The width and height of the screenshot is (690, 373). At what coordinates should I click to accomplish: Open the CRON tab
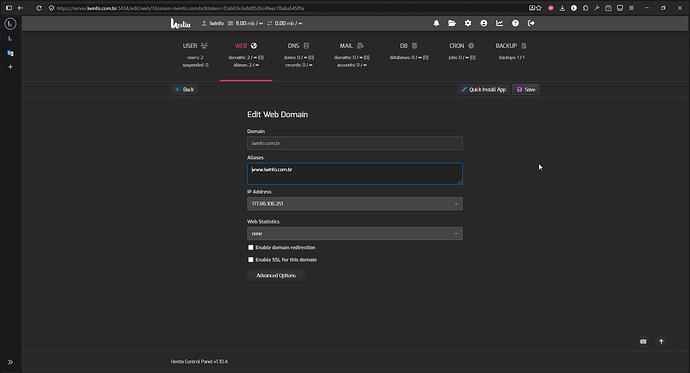click(462, 51)
